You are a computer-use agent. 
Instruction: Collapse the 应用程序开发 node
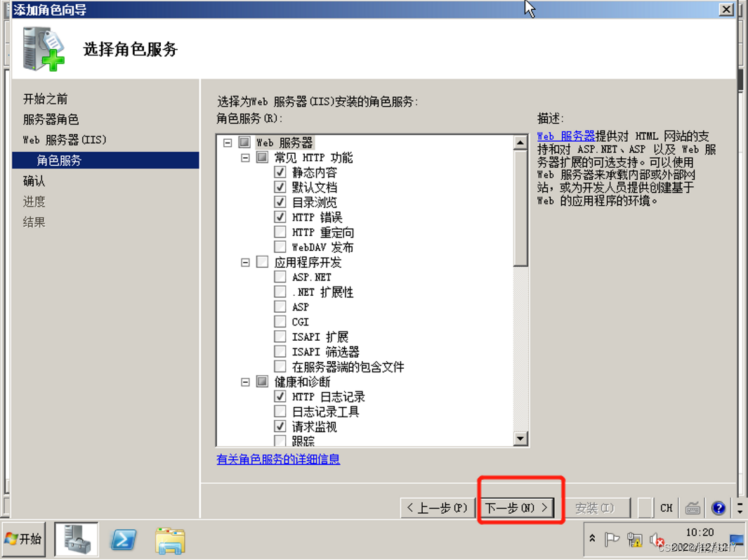(245, 262)
